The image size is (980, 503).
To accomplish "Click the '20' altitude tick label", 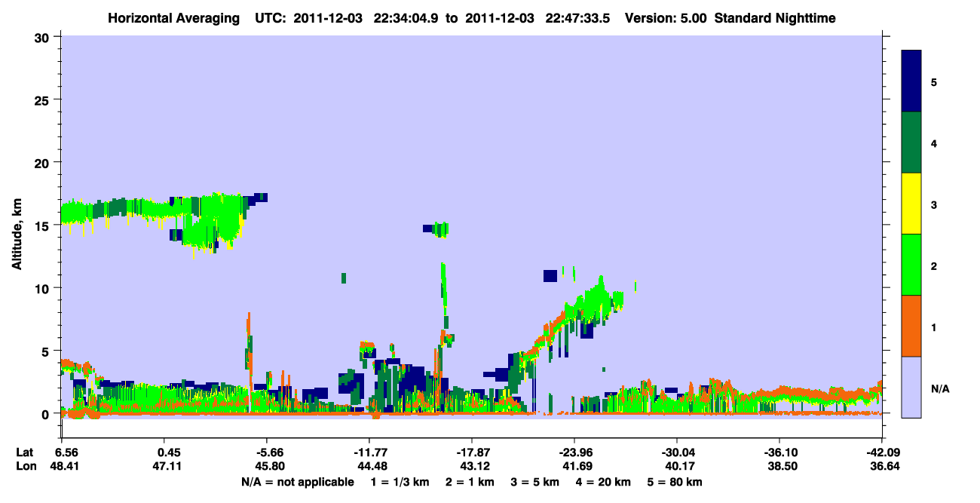I will (x=44, y=163).
